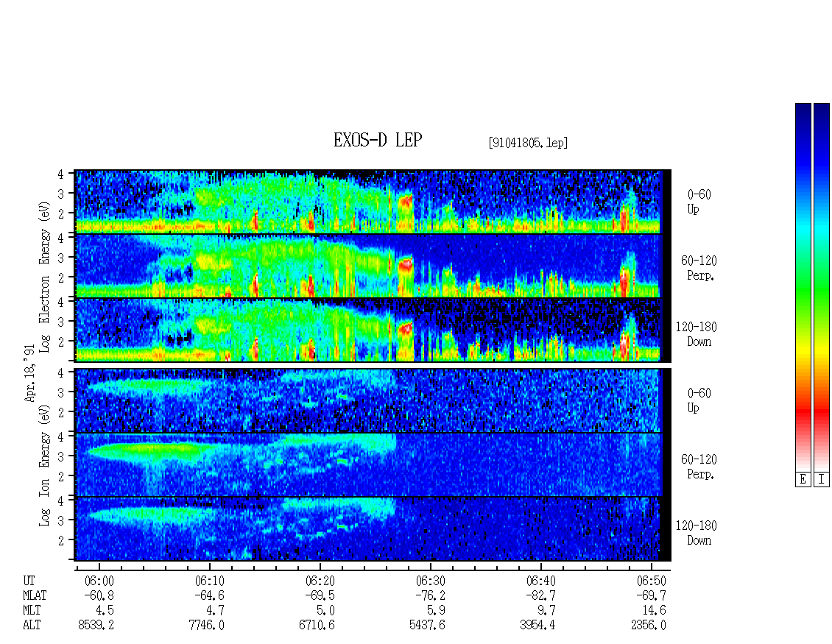Click the ALT value 2356.0

coord(648,625)
